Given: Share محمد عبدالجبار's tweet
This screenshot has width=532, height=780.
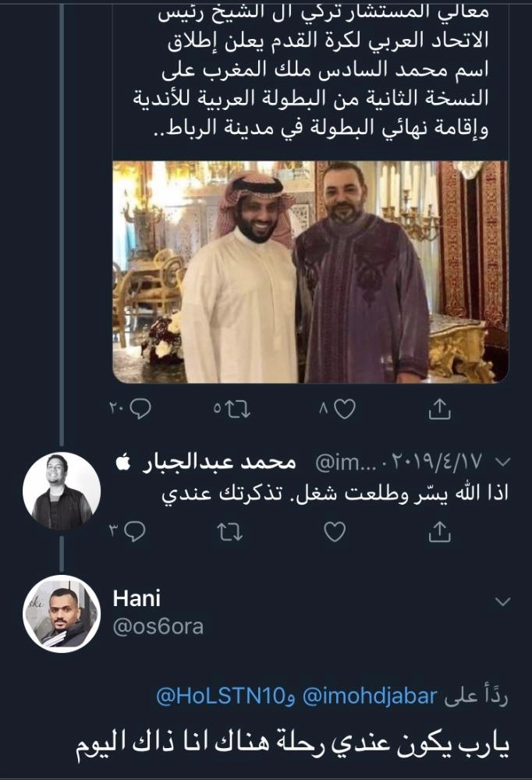Looking at the screenshot, I should coord(440,532).
